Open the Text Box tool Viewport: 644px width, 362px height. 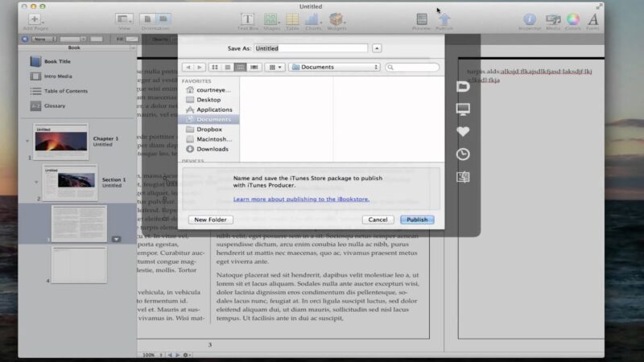pos(247,19)
